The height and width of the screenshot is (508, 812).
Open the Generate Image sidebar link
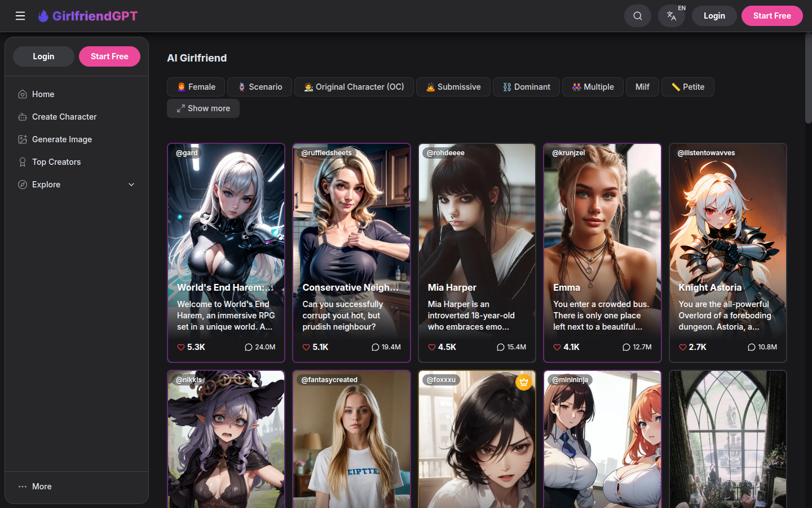point(77,139)
